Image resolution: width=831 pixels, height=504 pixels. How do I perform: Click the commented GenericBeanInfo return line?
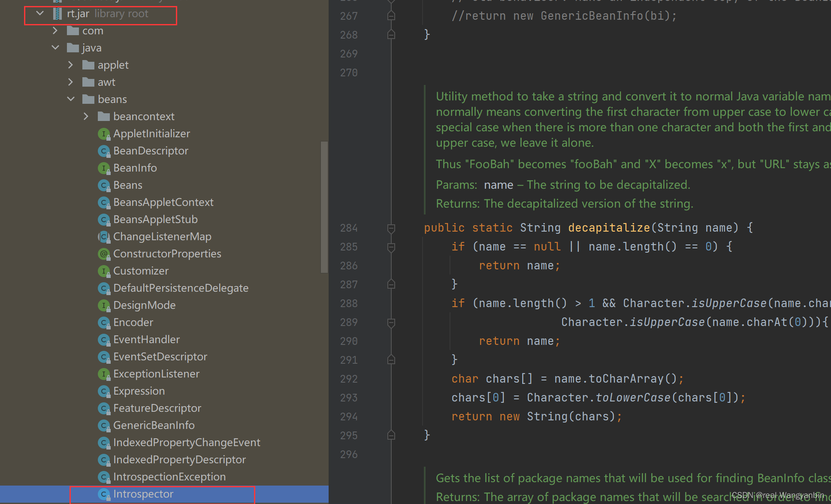click(x=564, y=16)
